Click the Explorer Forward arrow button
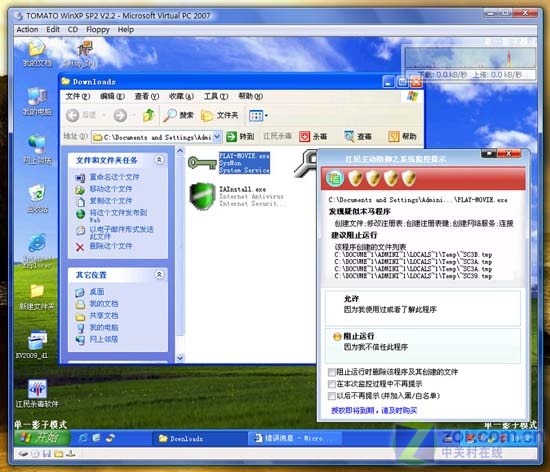This screenshot has width=550, height=472. 120,115
